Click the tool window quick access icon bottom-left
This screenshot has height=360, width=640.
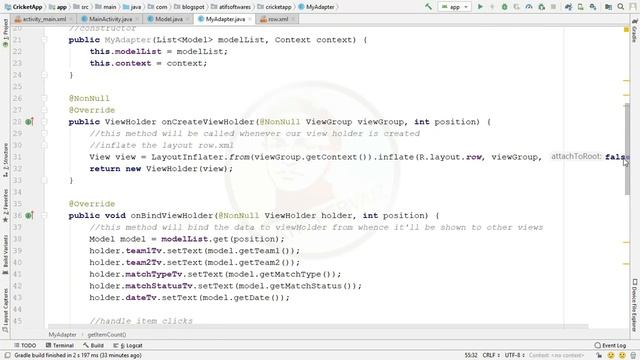[7, 356]
